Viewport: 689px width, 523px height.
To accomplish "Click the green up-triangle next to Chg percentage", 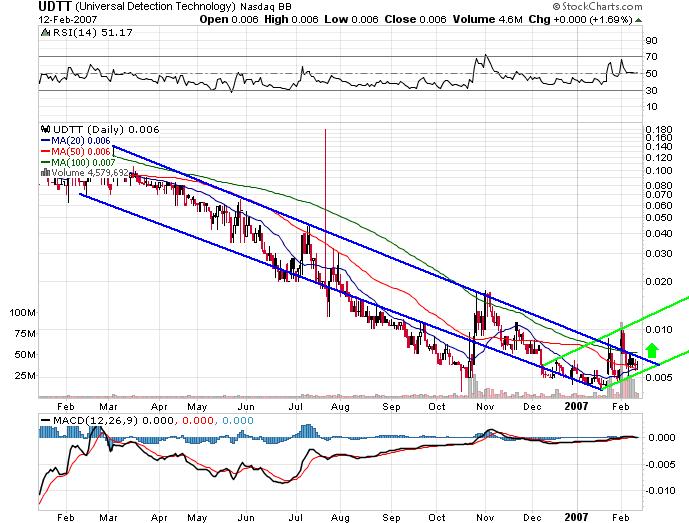I will [638, 20].
